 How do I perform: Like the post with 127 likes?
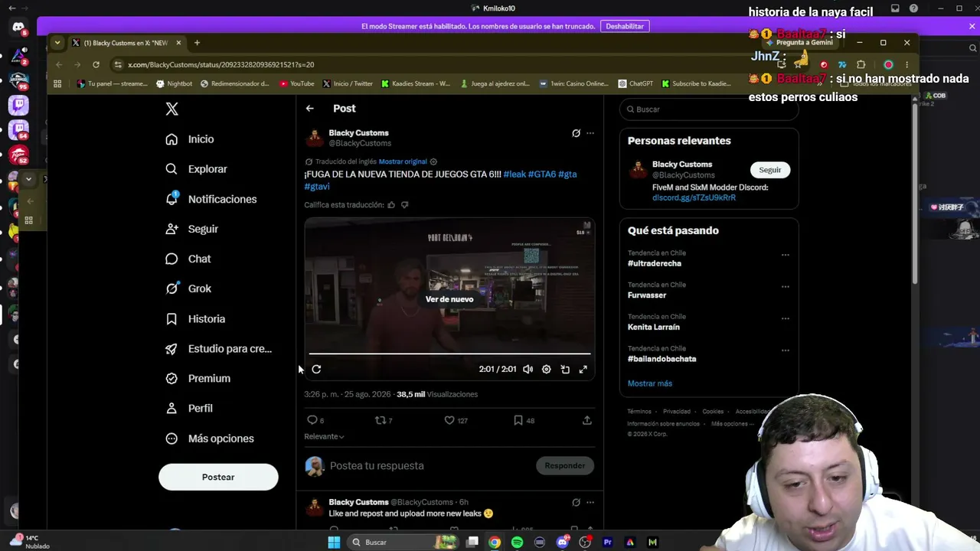[x=449, y=420]
